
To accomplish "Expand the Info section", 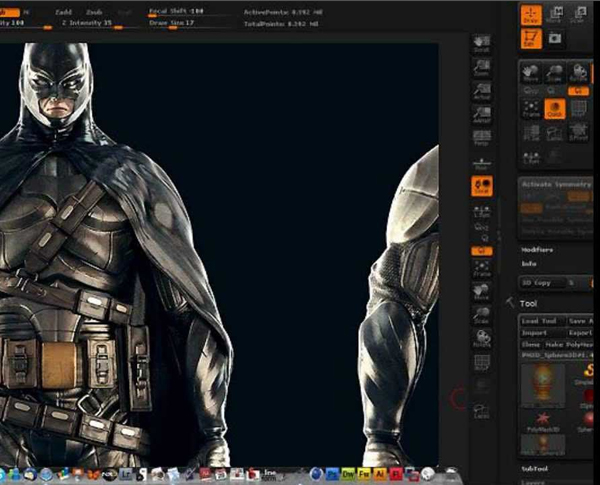I will tap(528, 264).
